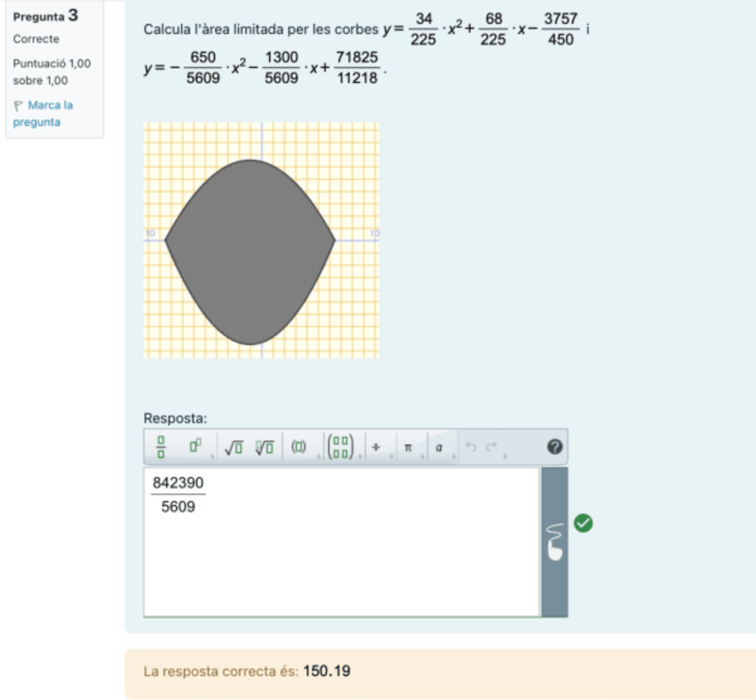The image size is (756, 700).
Task: Click inside the answer field with 842390/5609
Action: coord(341,553)
